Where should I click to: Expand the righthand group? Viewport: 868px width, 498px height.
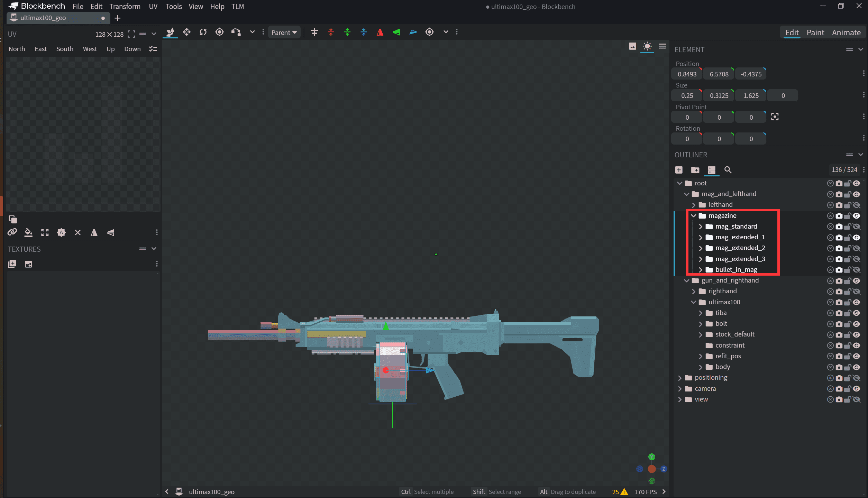point(694,292)
